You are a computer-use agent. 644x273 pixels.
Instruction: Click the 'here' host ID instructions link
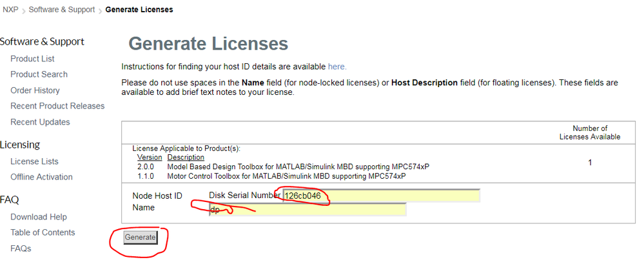(337, 66)
